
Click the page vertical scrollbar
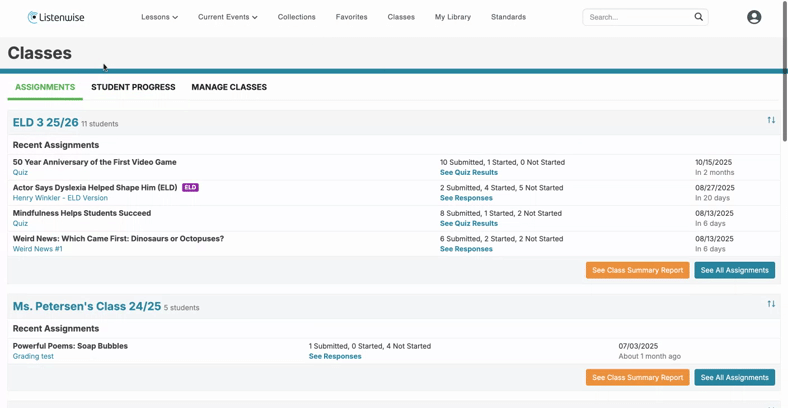[x=785, y=71]
